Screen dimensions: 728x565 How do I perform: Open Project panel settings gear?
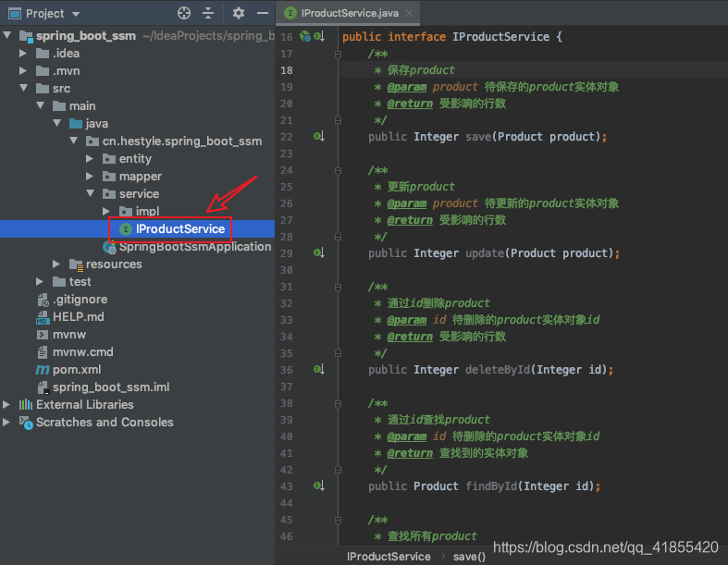pyautogui.click(x=238, y=13)
